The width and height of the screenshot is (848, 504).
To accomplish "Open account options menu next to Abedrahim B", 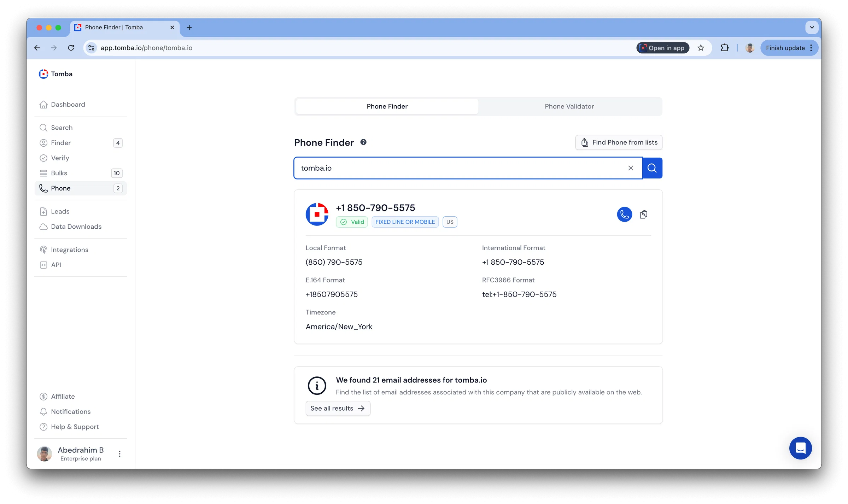I will click(x=120, y=454).
